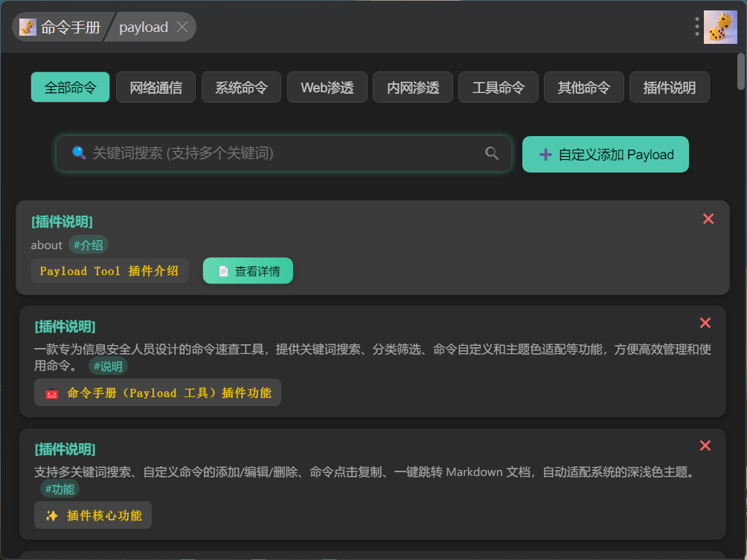Click the dice app icon beside 命令手册
Screen dimensions: 747x560
pyautogui.click(x=28, y=27)
